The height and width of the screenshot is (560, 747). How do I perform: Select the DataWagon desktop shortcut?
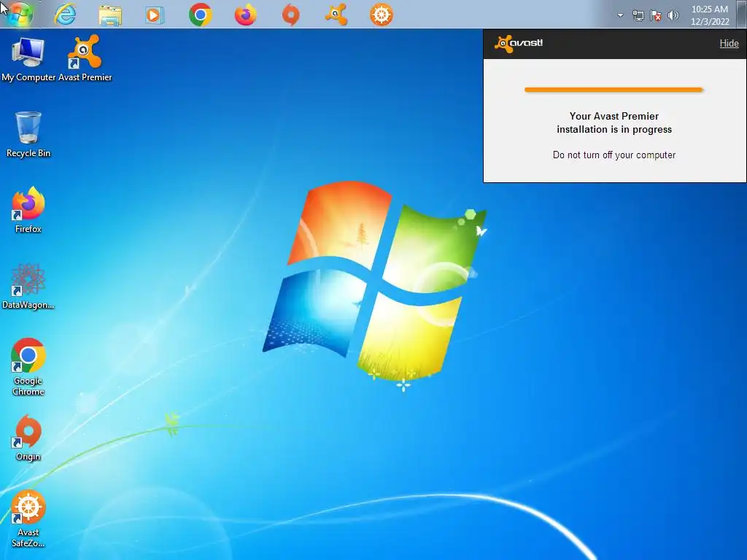pyautogui.click(x=28, y=286)
